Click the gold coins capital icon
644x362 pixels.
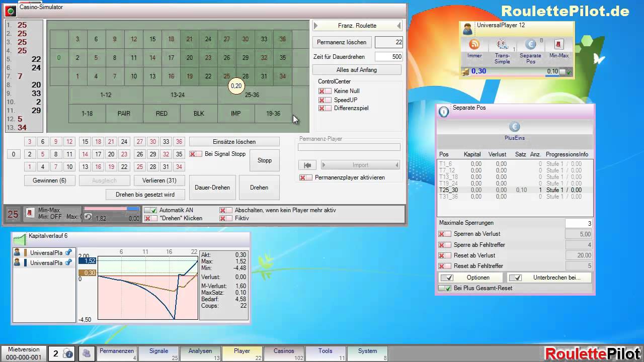465,72
